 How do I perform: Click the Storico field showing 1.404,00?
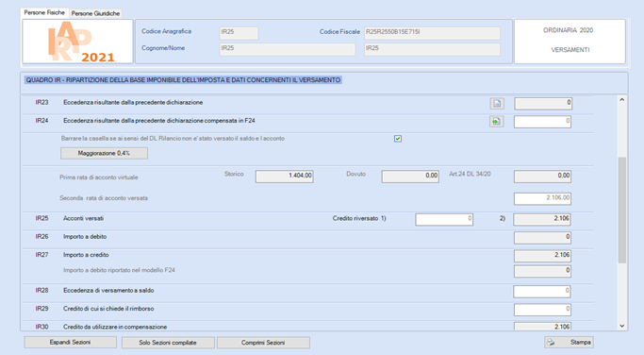tap(285, 177)
